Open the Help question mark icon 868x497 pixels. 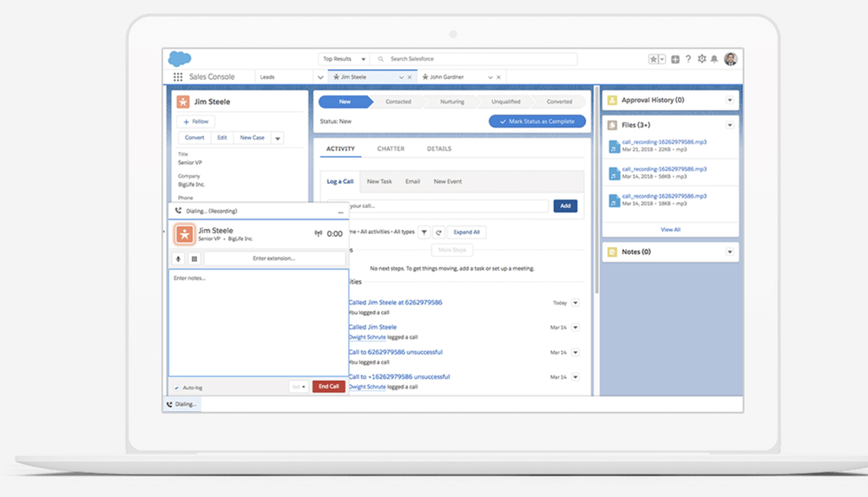(688, 59)
